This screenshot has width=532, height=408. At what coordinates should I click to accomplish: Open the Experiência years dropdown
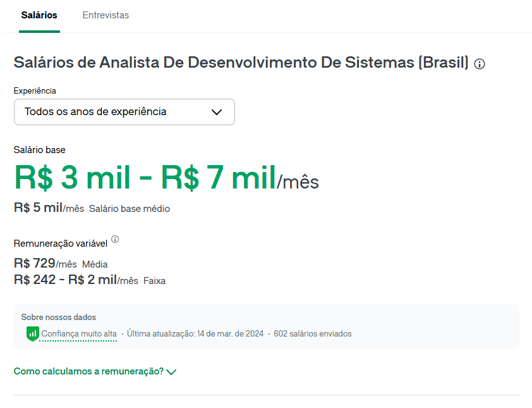click(124, 112)
